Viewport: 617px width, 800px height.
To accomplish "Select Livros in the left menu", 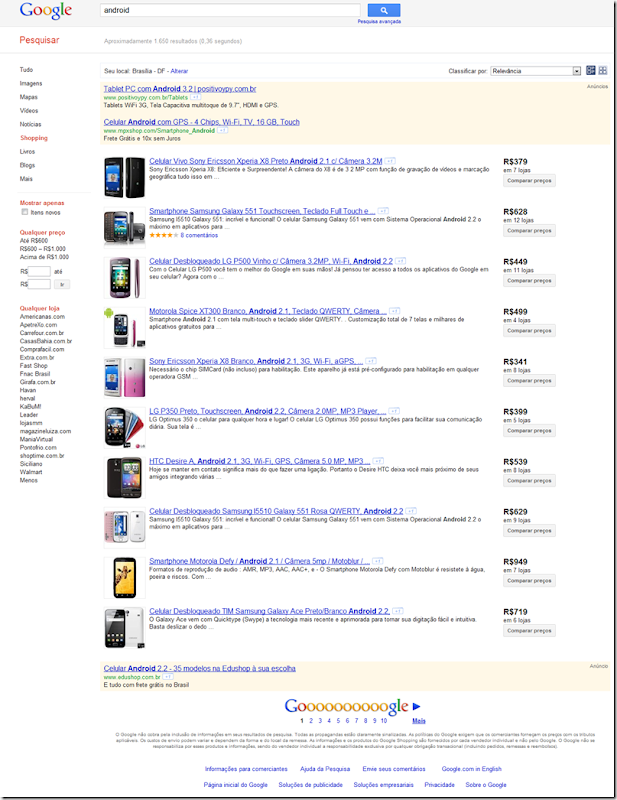I will (x=27, y=152).
